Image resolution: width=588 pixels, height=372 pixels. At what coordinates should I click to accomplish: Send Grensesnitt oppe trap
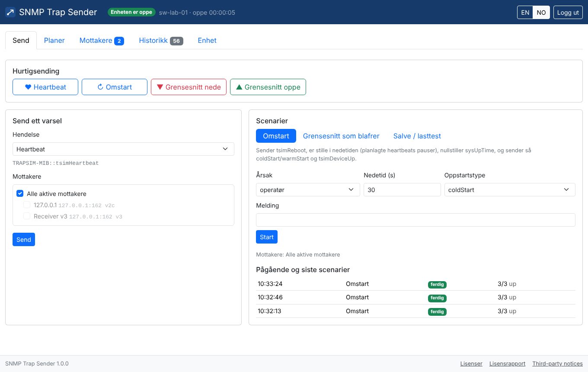(x=268, y=87)
